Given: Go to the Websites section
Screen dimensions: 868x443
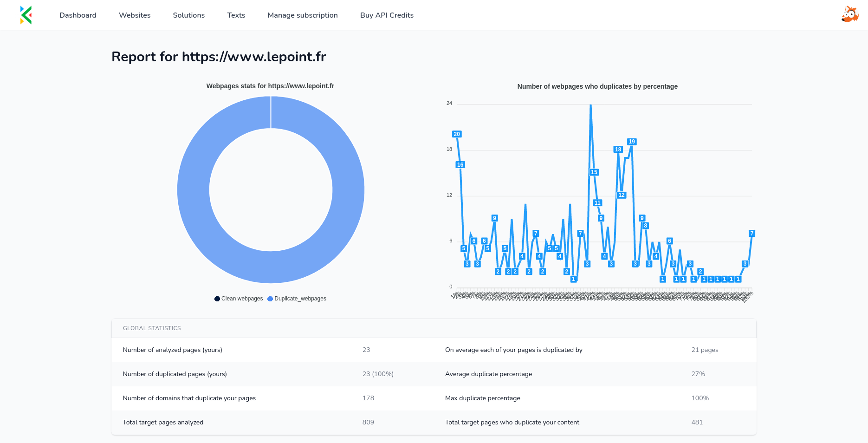Looking at the screenshot, I should (135, 15).
